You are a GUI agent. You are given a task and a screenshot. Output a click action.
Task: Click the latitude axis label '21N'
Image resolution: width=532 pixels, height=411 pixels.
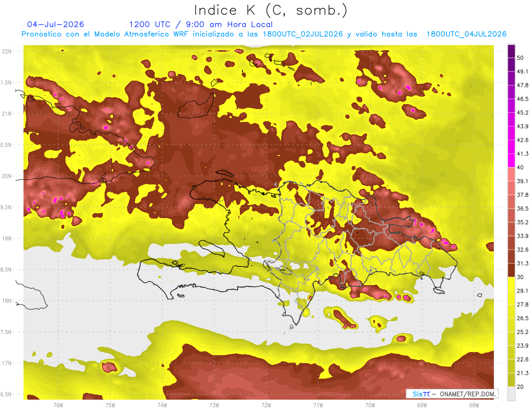coord(7,114)
